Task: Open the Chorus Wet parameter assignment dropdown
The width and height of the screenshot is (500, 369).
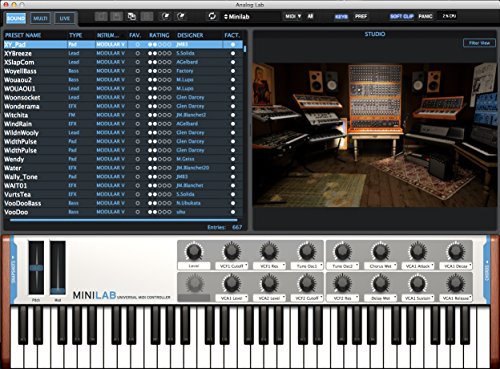Action: 380,266
